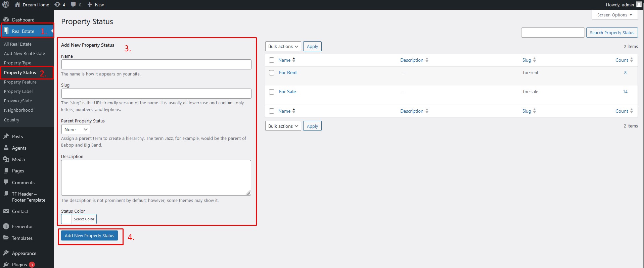The image size is (644, 268).
Task: Click the Dashboard gauge icon
Action: (x=6, y=19)
